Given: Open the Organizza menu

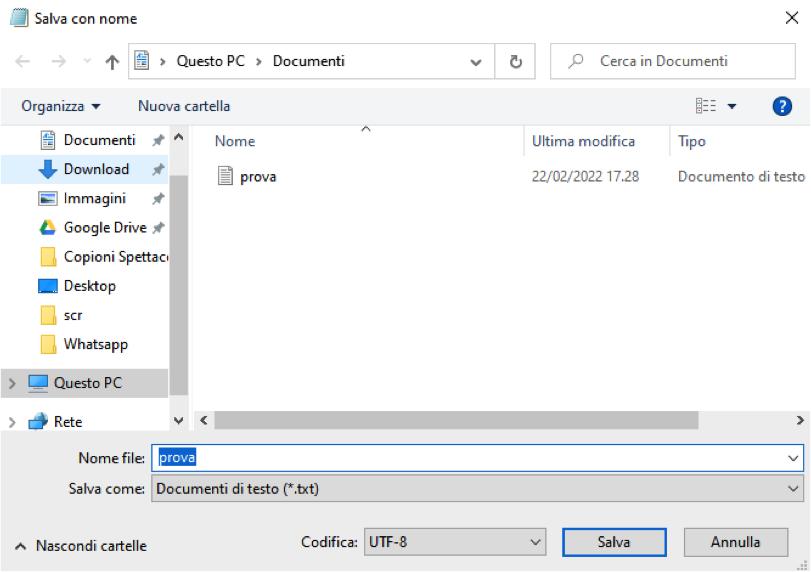Looking at the screenshot, I should [61, 106].
